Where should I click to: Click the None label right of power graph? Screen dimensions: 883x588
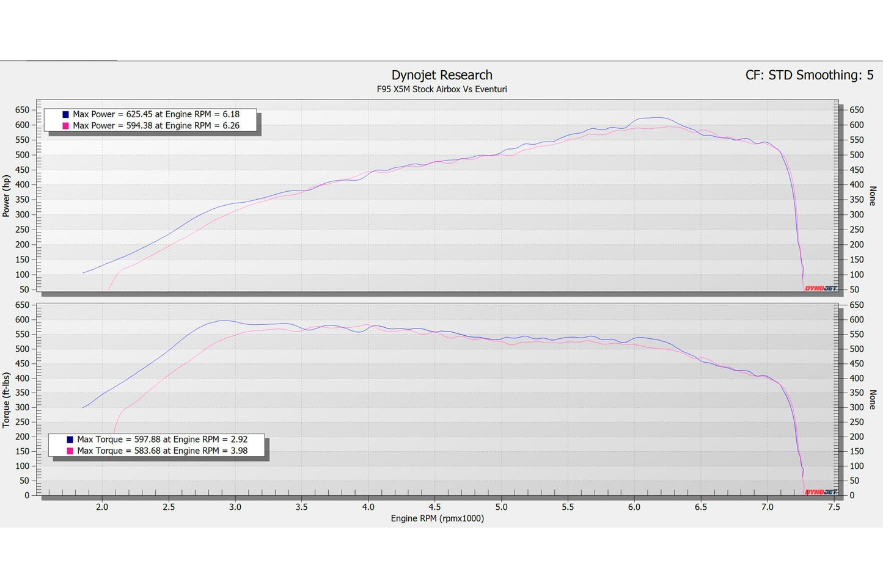[872, 196]
